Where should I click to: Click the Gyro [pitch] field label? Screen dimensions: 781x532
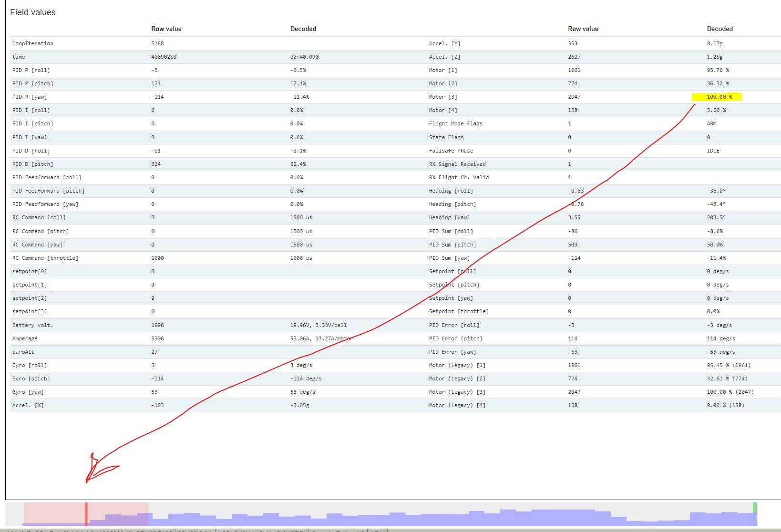coord(31,379)
